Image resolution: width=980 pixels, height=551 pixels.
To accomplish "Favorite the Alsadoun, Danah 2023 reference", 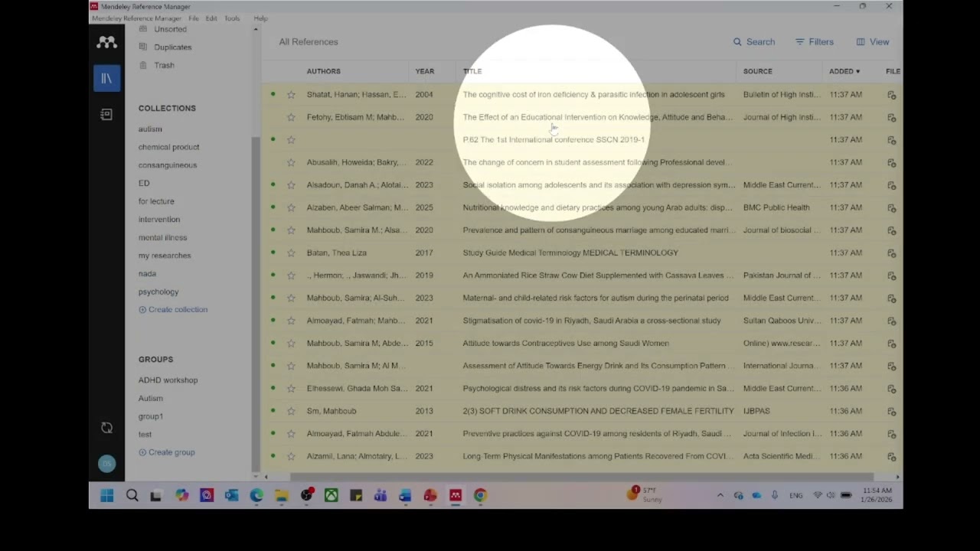I will click(x=291, y=185).
